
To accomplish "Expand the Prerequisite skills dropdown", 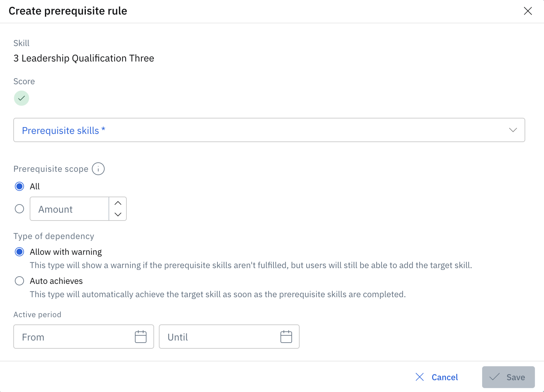I will point(264,130).
